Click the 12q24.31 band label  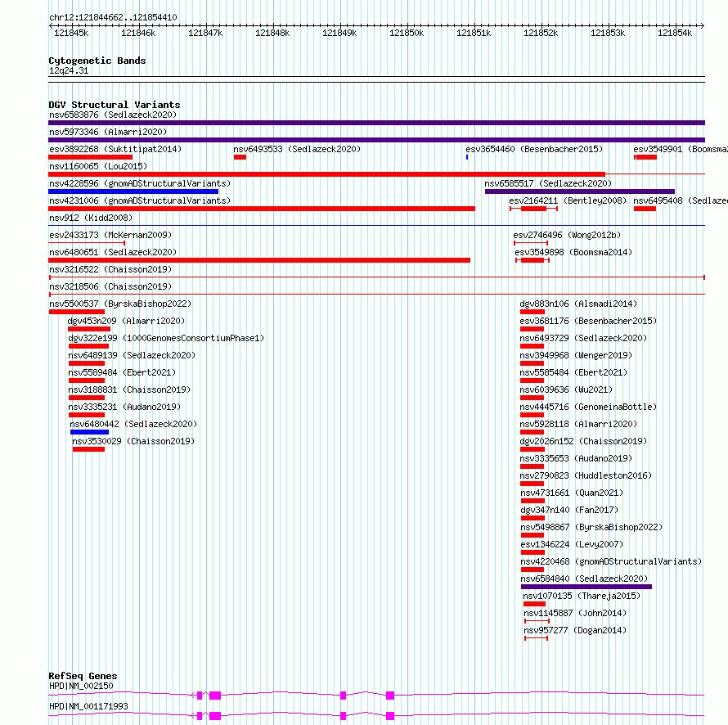69,70
